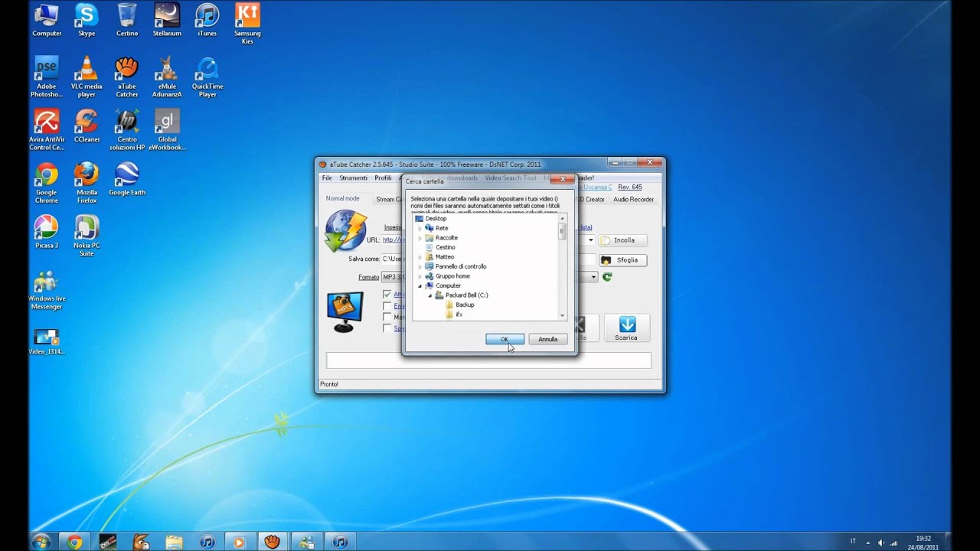980x551 pixels.
Task: Click the Incolla paste button
Action: pos(623,240)
